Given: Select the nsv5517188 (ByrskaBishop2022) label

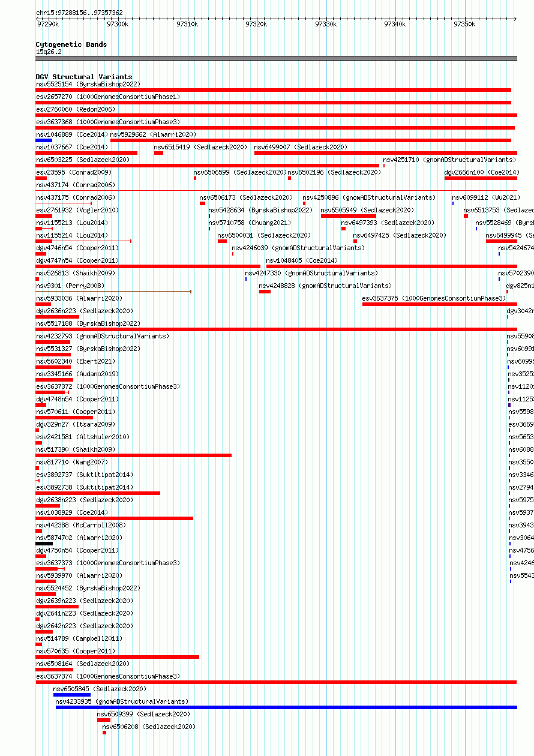Looking at the screenshot, I should point(88,323).
